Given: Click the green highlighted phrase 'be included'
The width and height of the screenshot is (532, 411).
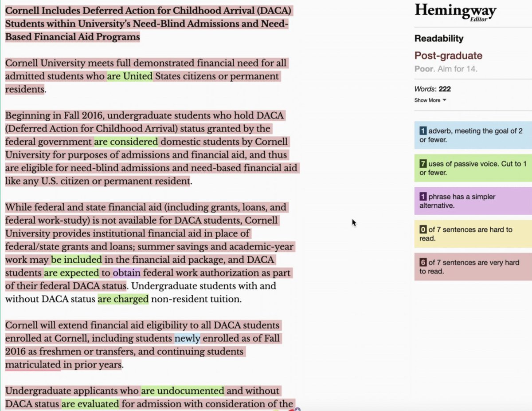Looking at the screenshot, I should click(x=77, y=259).
